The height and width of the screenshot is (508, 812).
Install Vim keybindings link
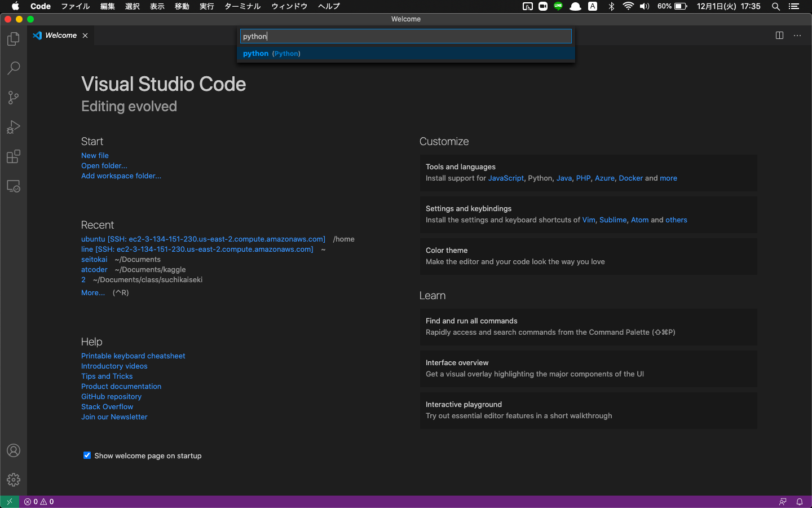[589, 220]
